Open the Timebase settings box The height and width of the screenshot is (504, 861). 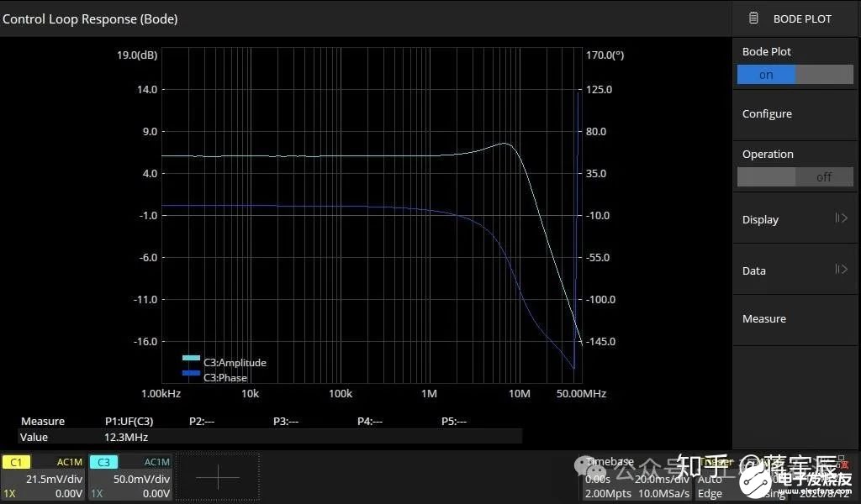pos(637,478)
